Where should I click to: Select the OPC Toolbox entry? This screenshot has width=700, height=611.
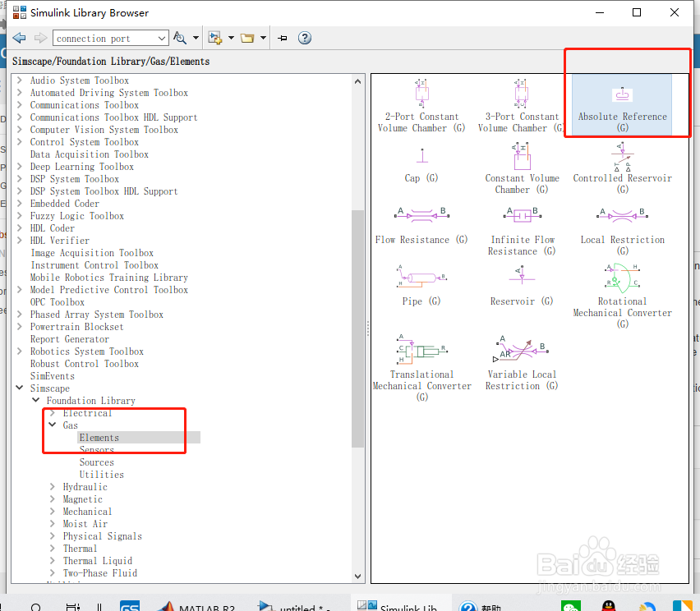[58, 301]
